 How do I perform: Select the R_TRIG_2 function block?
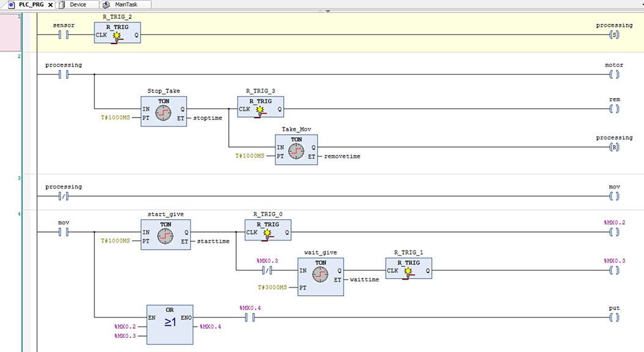click(x=117, y=32)
